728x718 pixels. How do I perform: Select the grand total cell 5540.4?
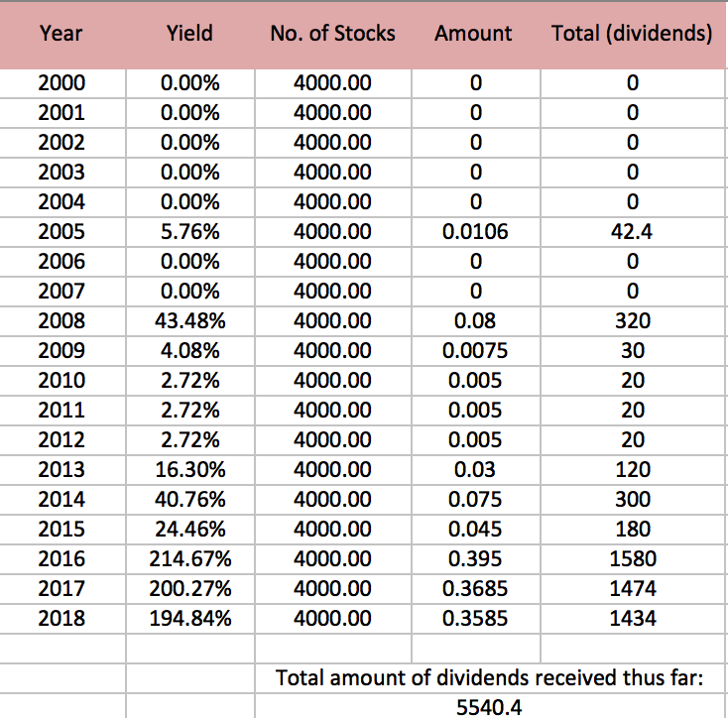[x=489, y=707]
